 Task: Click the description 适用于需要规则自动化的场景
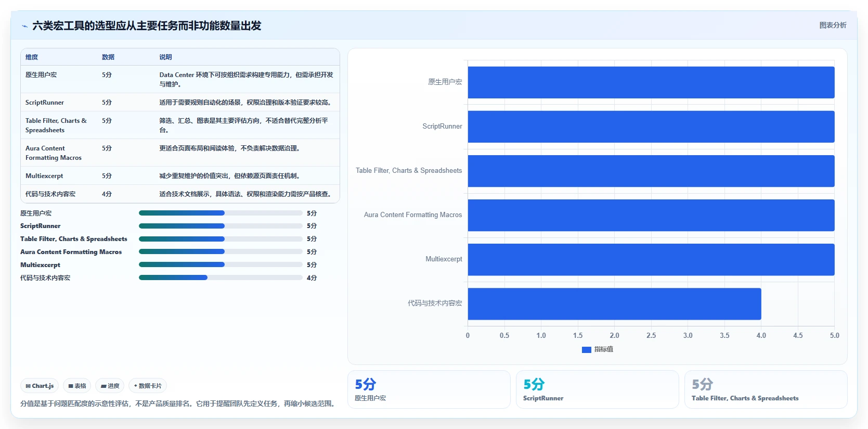[245, 103]
